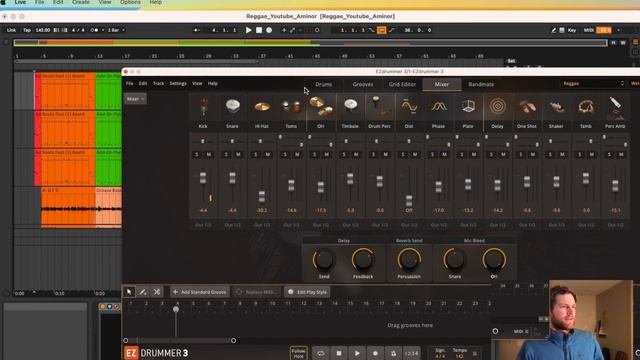Select the One Shot channel icon
Viewport: 640px width, 360px height.
pyautogui.click(x=527, y=107)
